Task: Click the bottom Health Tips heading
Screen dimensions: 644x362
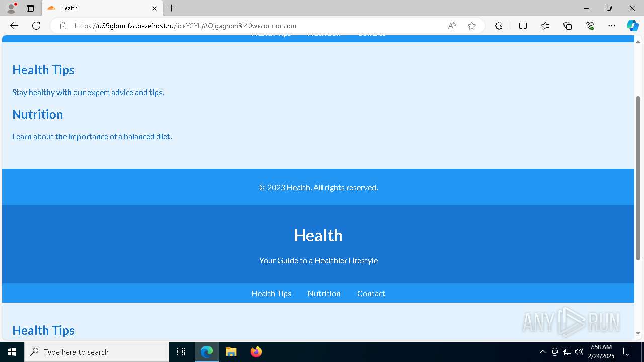Action: coord(43,330)
